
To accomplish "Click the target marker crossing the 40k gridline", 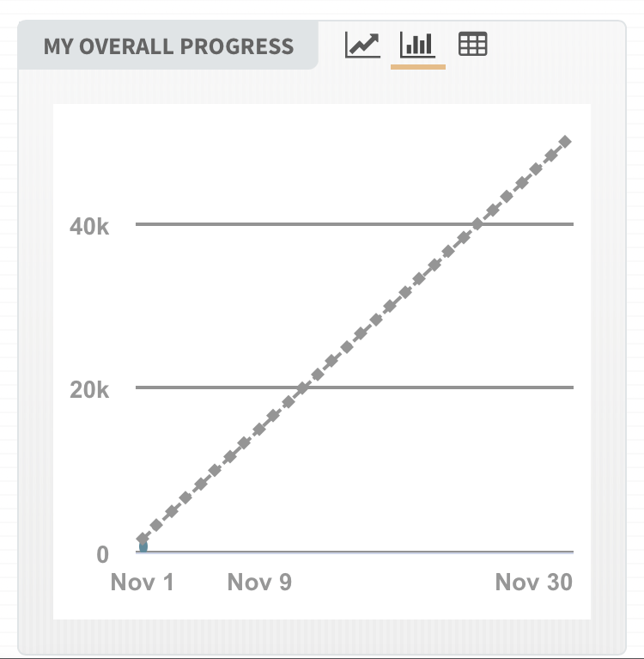I will [477, 223].
